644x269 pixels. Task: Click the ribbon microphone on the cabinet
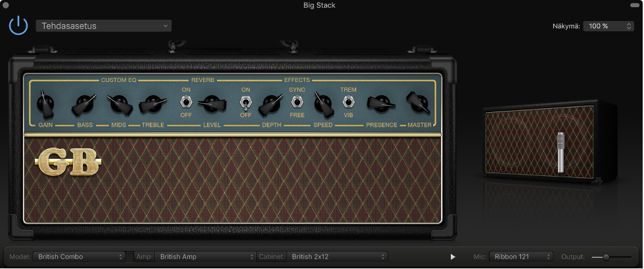point(561,152)
